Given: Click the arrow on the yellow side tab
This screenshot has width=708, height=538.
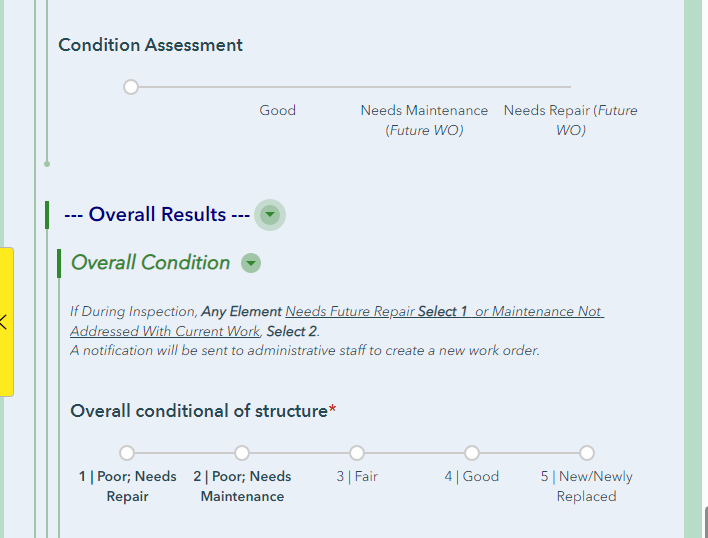Looking at the screenshot, I should (x=4, y=322).
